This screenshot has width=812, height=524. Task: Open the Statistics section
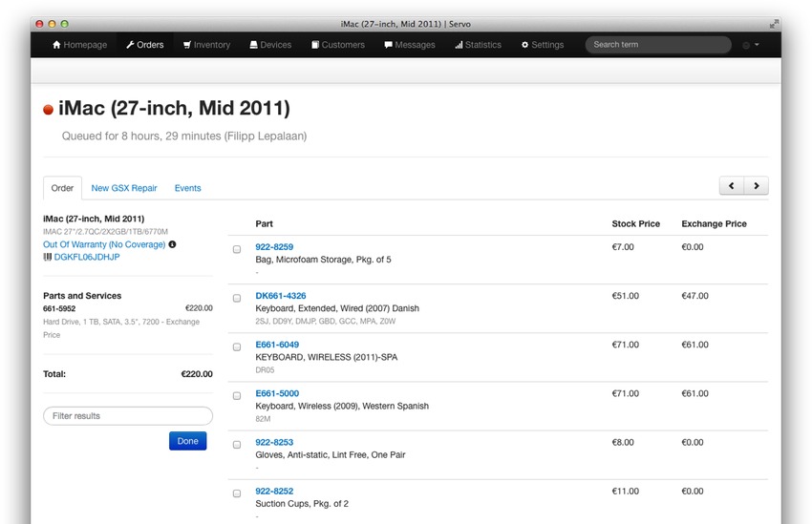coord(478,45)
